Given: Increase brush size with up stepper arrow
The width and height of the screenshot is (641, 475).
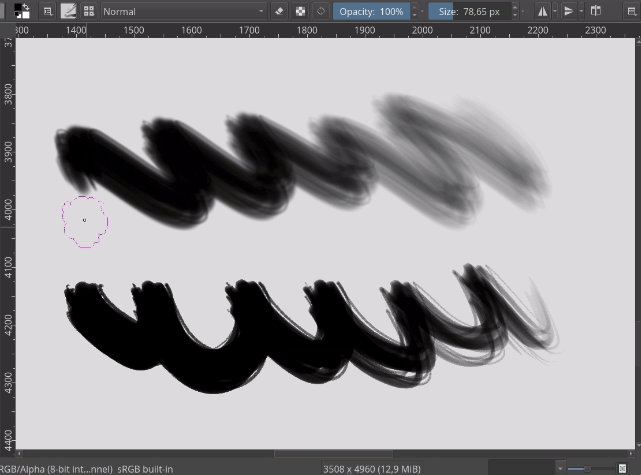Looking at the screenshot, I should point(515,7).
